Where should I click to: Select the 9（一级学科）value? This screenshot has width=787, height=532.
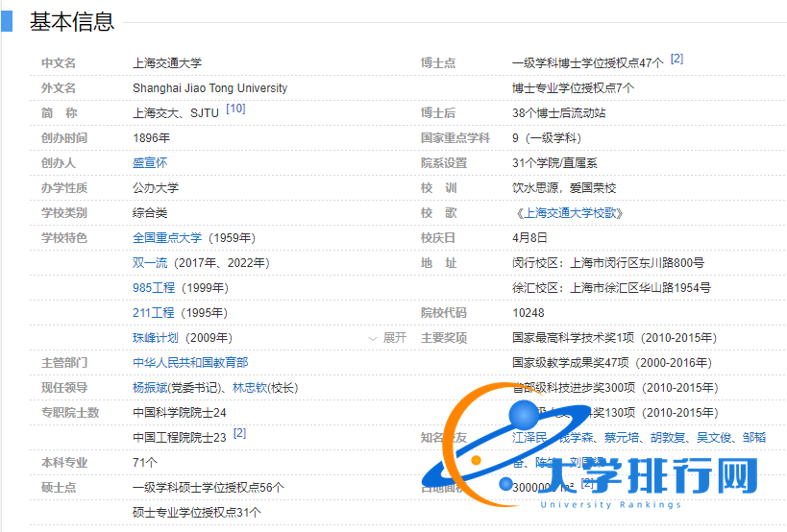(547, 138)
